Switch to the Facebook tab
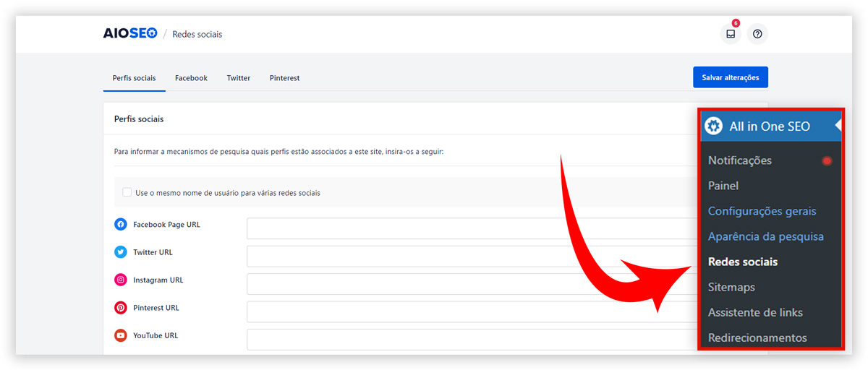Image resolution: width=868 pixels, height=370 pixels. pos(191,78)
